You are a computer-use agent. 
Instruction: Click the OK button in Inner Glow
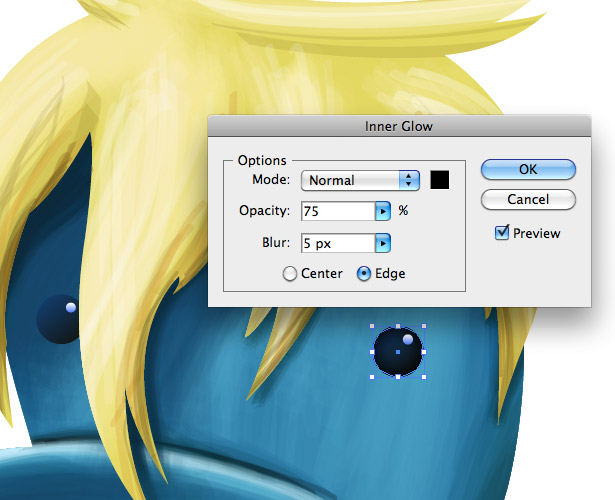coord(528,169)
